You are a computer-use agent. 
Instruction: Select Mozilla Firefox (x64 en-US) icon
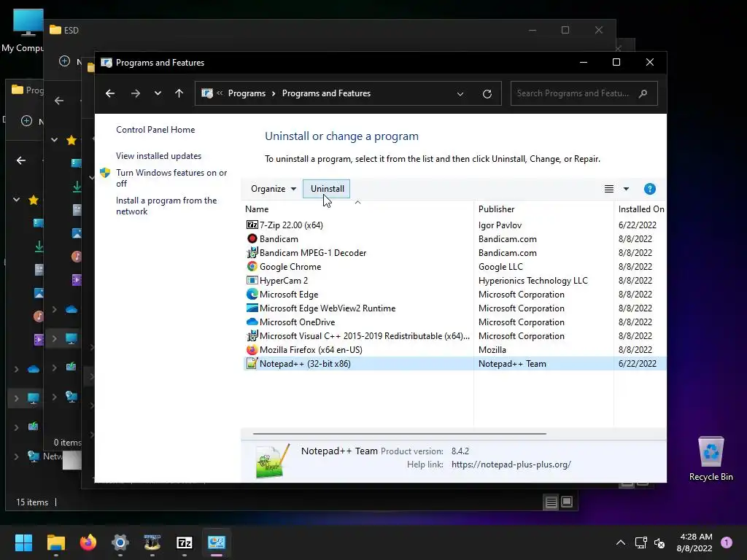coord(252,349)
